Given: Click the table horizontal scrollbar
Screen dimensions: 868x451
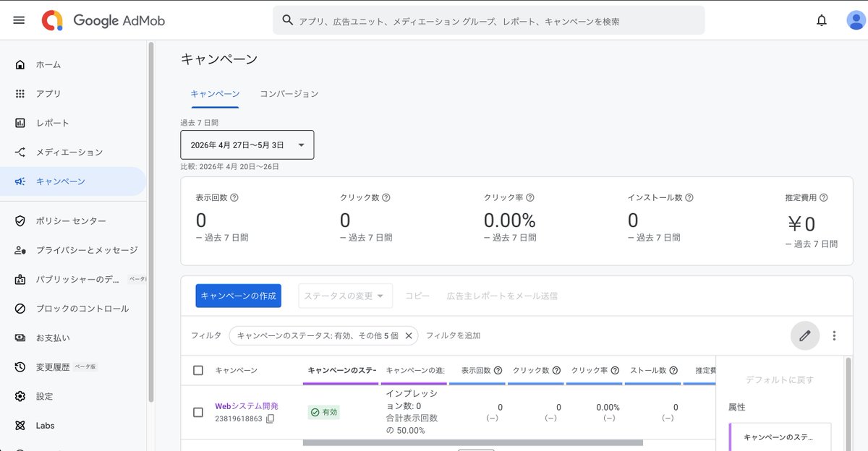Looking at the screenshot, I should pyautogui.click(x=472, y=442).
